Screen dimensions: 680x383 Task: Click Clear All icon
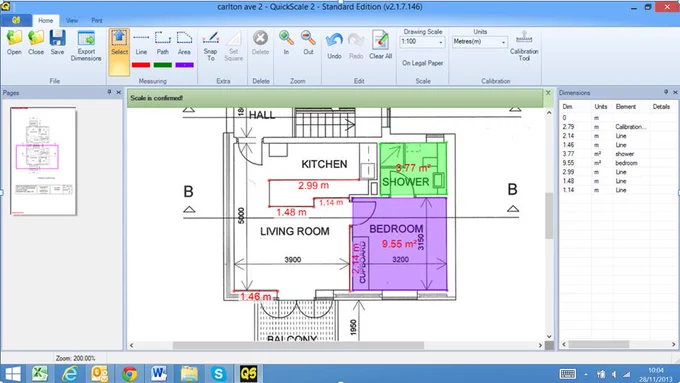point(380,45)
